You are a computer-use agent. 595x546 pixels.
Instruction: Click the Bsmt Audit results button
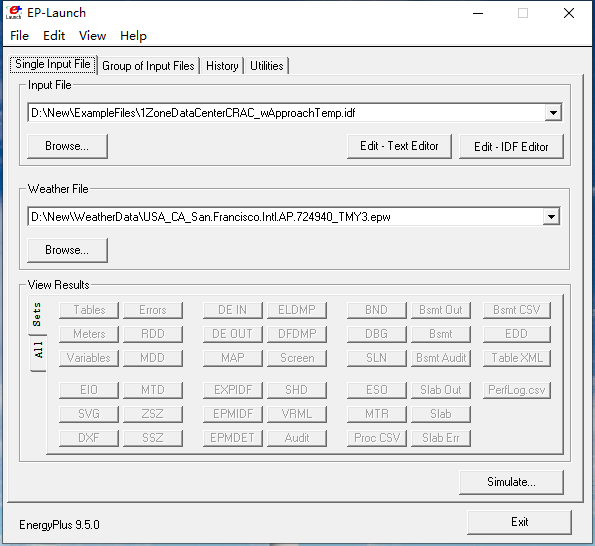point(441,358)
